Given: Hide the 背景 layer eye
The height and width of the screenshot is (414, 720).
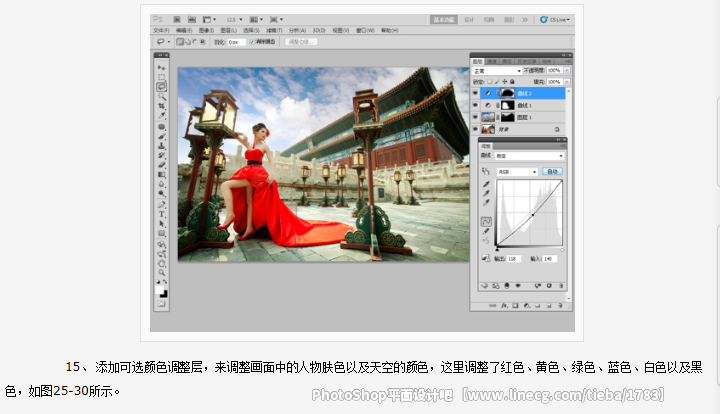Looking at the screenshot, I should pos(476,129).
